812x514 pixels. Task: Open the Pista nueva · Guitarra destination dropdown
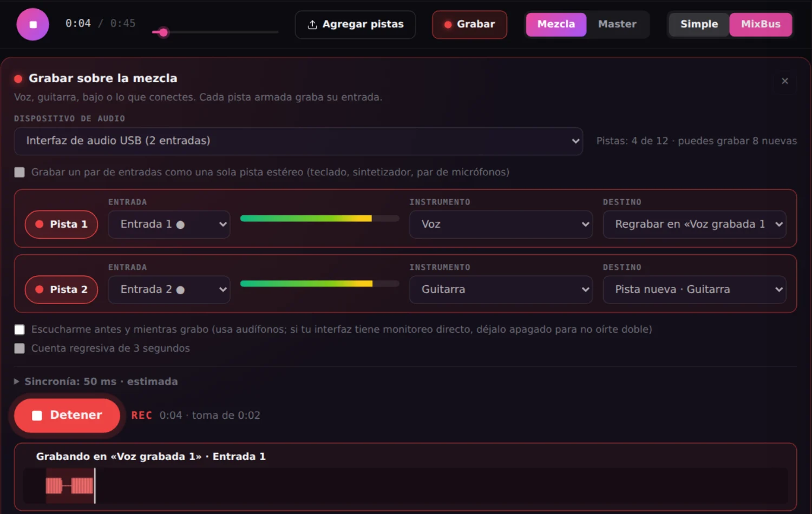coord(695,289)
